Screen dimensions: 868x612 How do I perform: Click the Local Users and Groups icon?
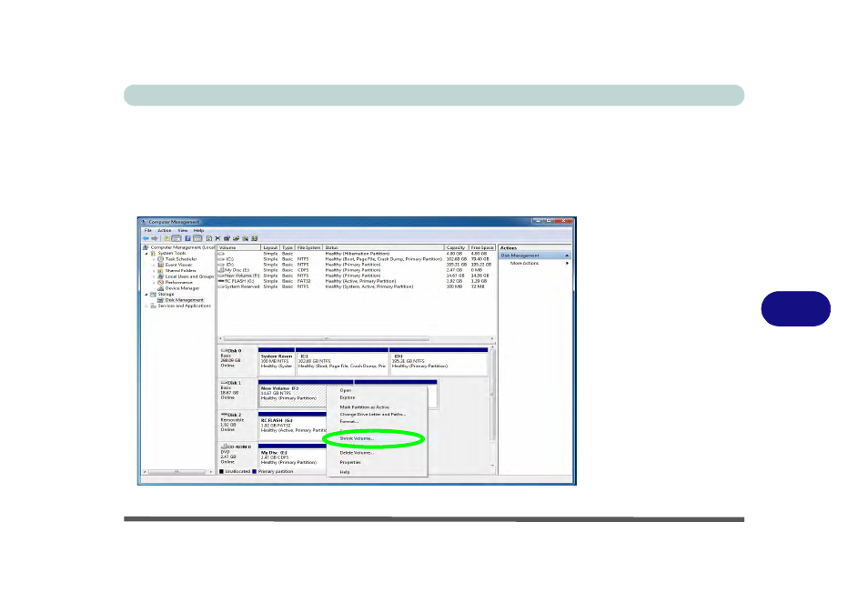(x=160, y=276)
